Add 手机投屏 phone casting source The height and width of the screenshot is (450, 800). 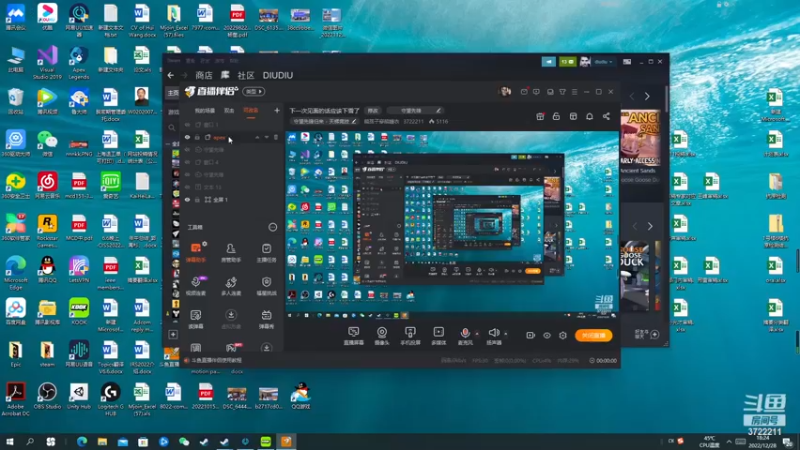(410, 336)
